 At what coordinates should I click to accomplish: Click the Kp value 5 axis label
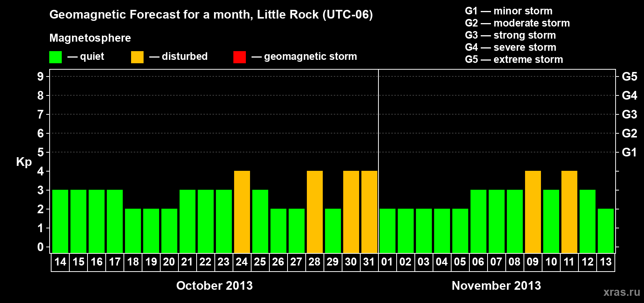pyautogui.click(x=41, y=152)
